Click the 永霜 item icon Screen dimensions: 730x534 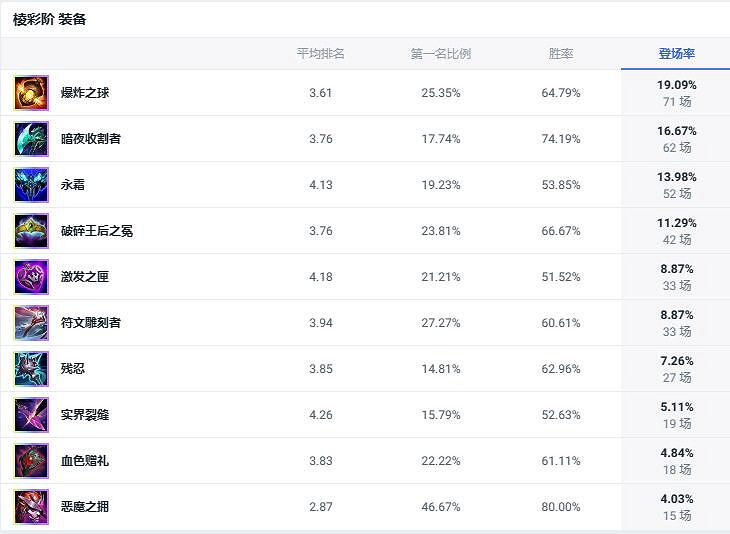tap(31, 185)
